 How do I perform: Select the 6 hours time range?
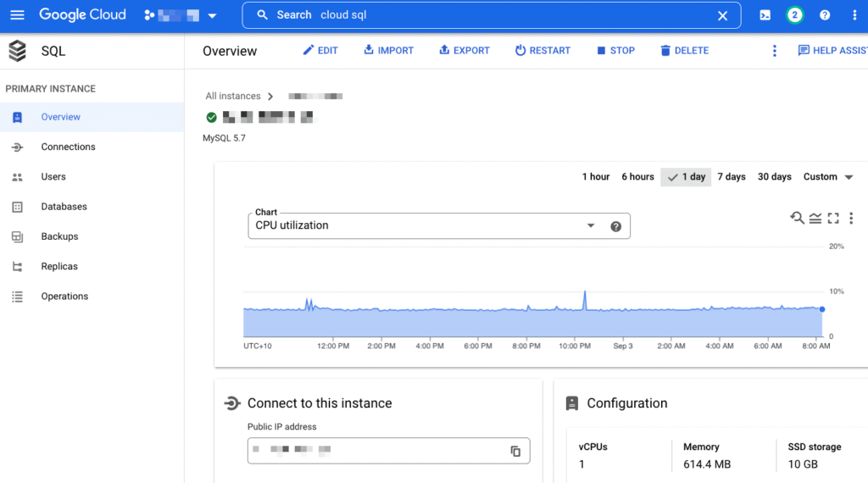click(637, 176)
